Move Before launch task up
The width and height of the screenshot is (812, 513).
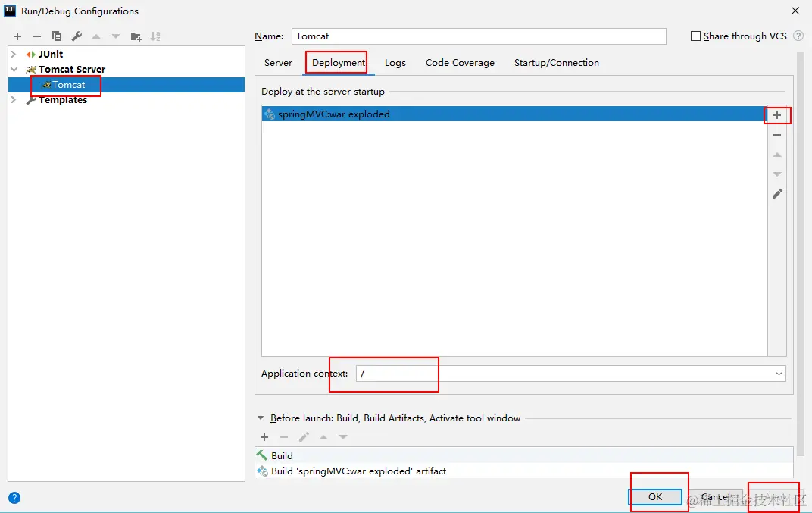point(323,437)
